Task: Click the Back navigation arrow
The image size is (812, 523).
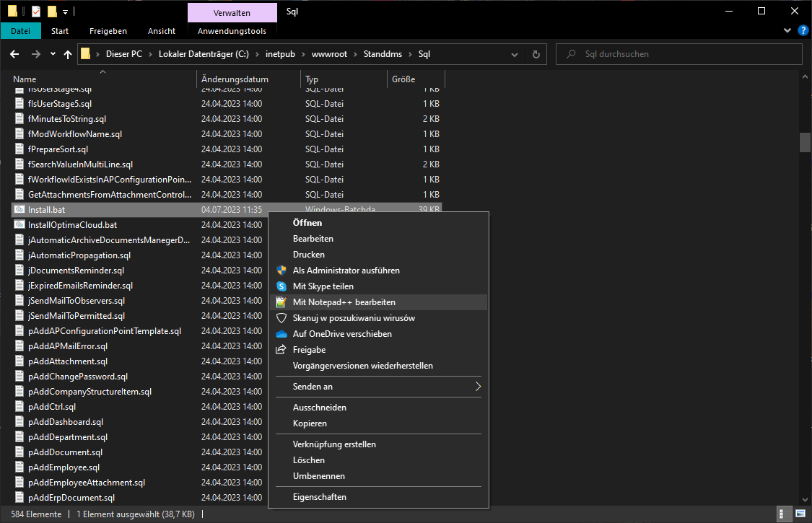Action: click(x=14, y=54)
